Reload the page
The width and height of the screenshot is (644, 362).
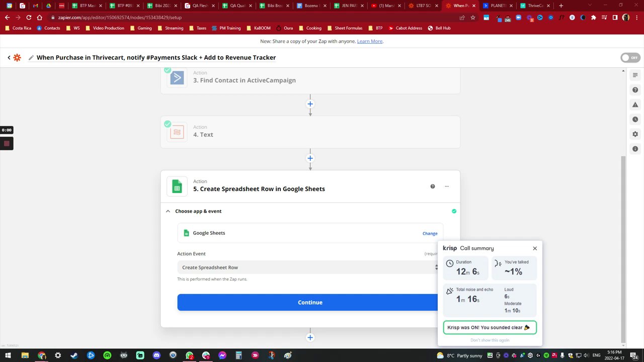coord(29,17)
